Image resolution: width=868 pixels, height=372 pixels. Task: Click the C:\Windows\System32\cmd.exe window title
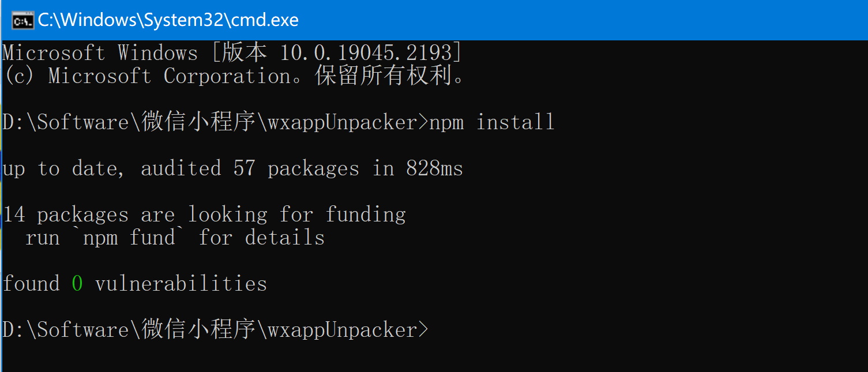coord(168,21)
